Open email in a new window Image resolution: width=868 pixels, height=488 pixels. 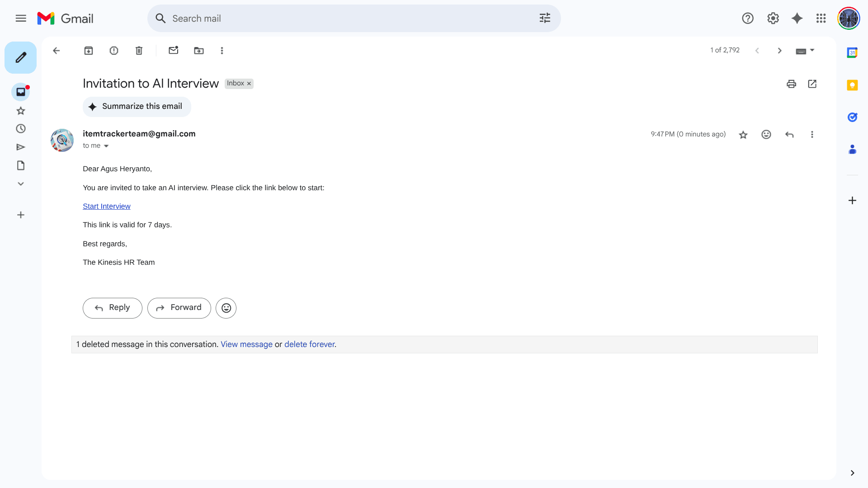(812, 84)
